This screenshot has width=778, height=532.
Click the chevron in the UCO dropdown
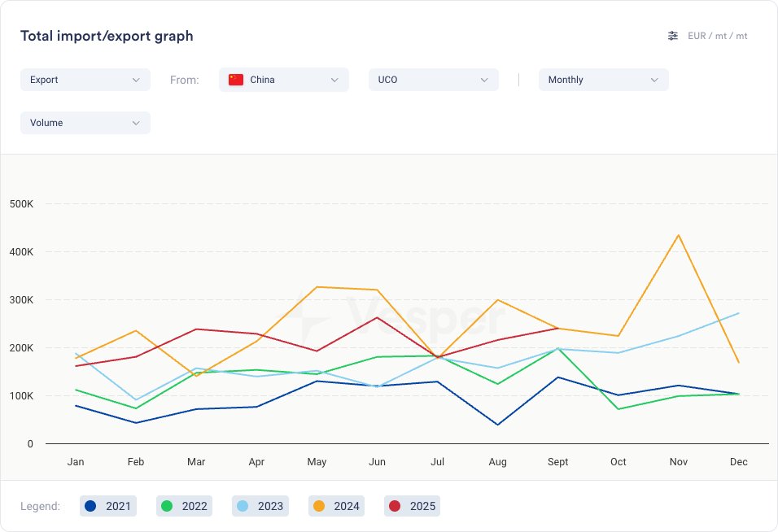(484, 80)
